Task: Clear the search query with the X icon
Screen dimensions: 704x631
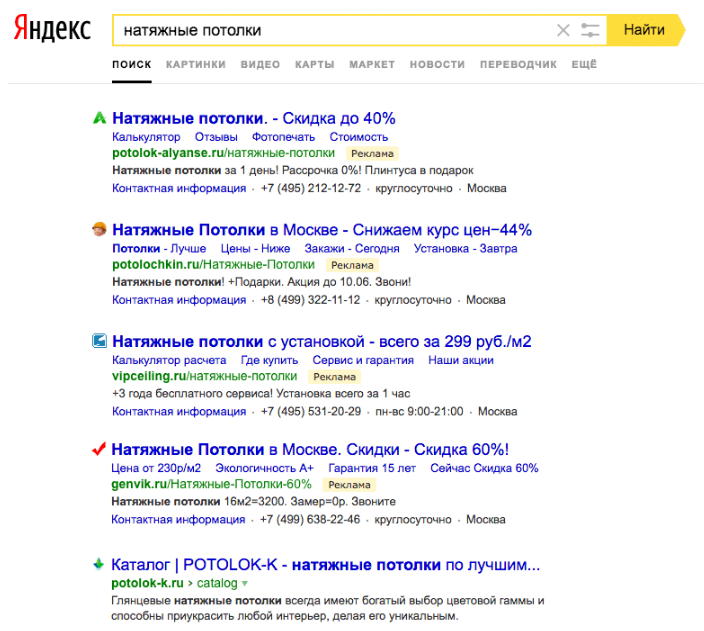Action: pyautogui.click(x=563, y=31)
